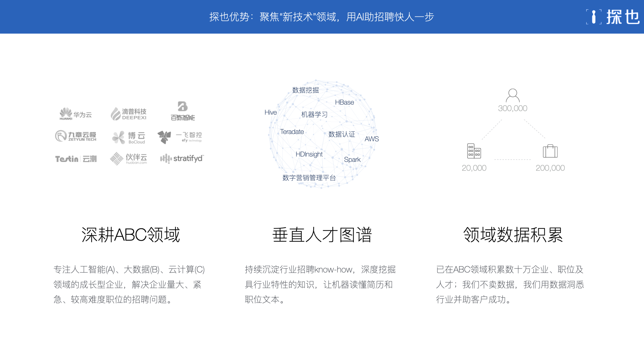Click the 探也 logo in header
644x362 pixels.
(x=613, y=17)
